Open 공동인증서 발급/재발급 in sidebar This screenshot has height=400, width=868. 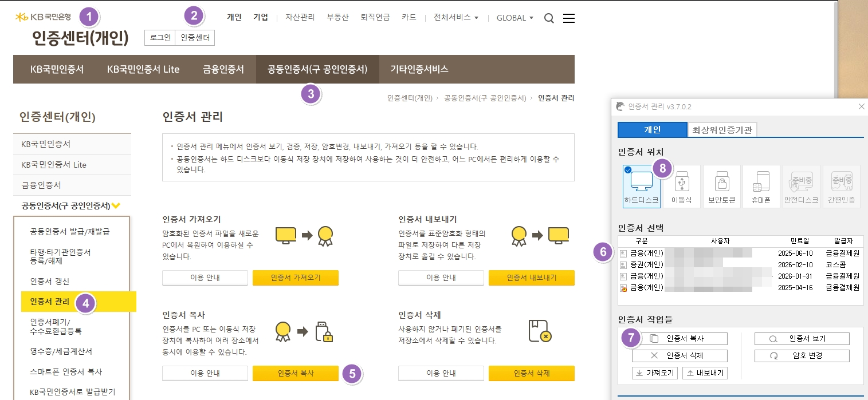(70, 232)
